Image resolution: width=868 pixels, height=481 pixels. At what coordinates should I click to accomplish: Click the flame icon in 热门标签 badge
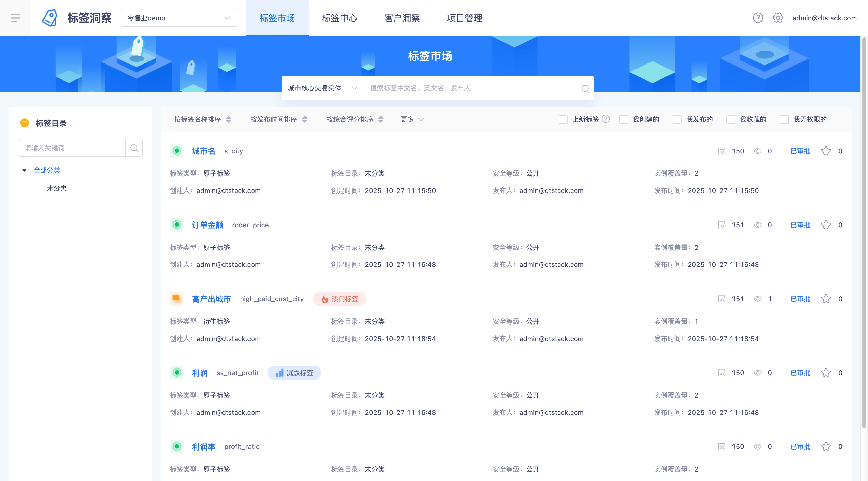coord(325,299)
